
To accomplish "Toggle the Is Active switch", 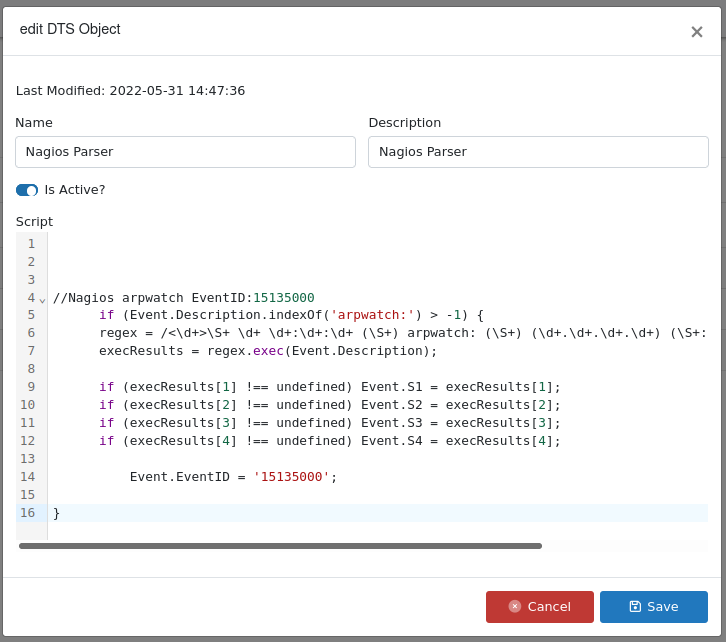I will pyautogui.click(x=27, y=190).
